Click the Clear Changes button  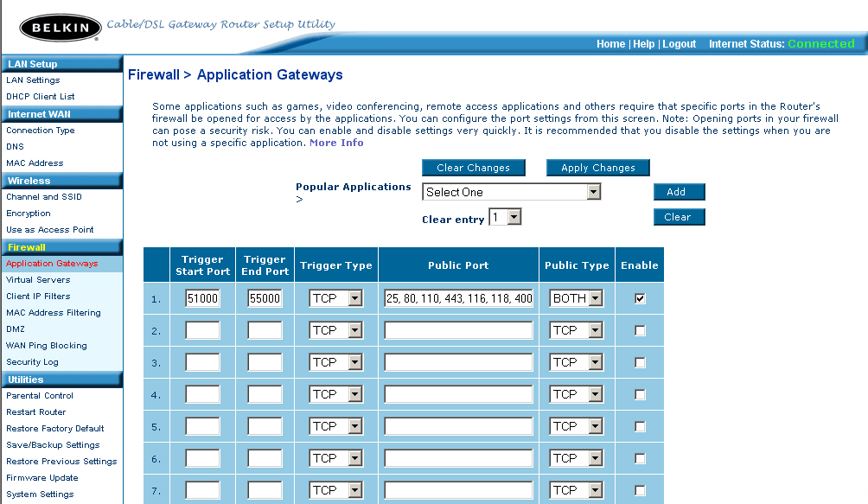[x=473, y=168]
